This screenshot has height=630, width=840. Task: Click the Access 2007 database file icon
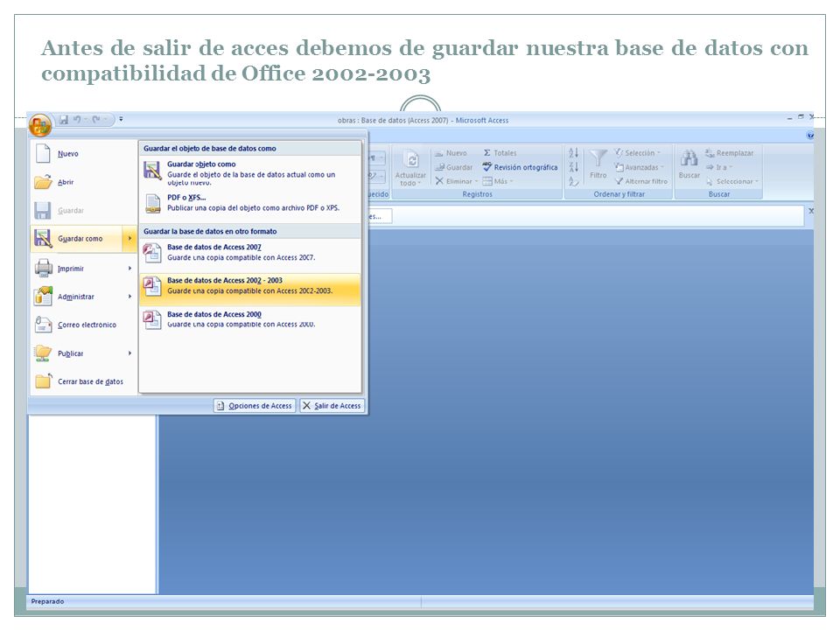point(152,253)
